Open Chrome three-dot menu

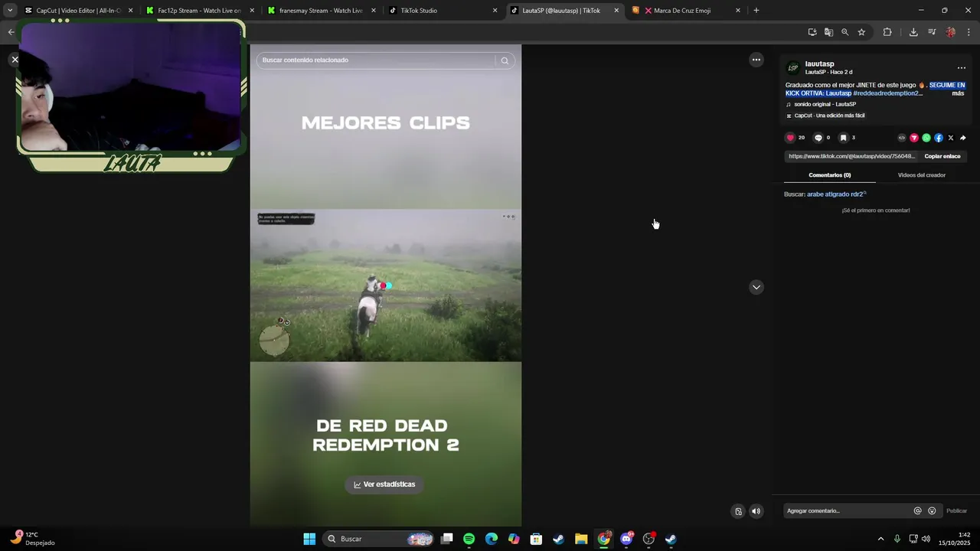click(969, 32)
